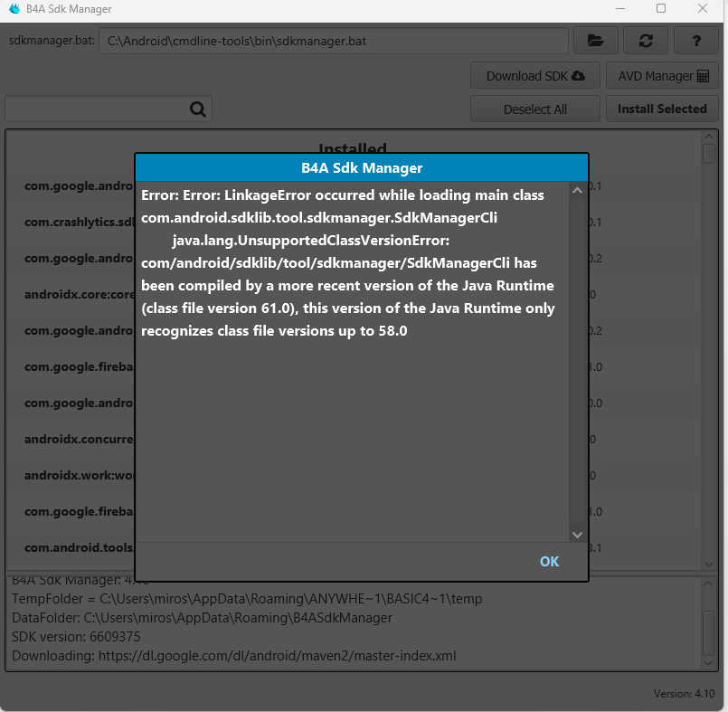Viewport: 728px width, 712px height.
Task: Click the package list scrollbar thumb
Action: coord(708,154)
